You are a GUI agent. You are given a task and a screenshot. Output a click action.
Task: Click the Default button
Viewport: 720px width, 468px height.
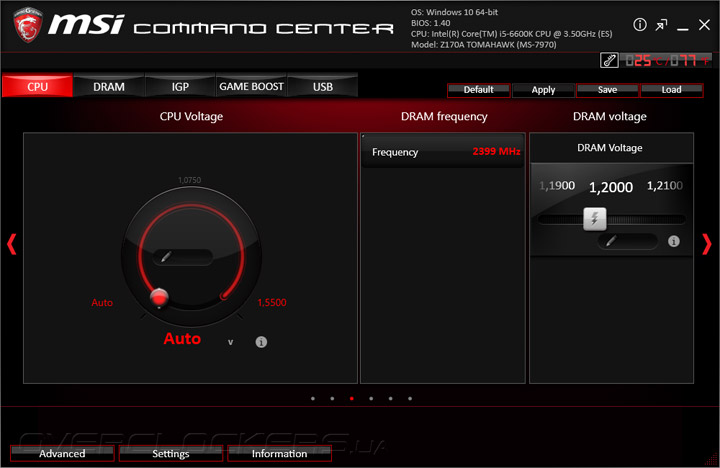pyautogui.click(x=478, y=90)
